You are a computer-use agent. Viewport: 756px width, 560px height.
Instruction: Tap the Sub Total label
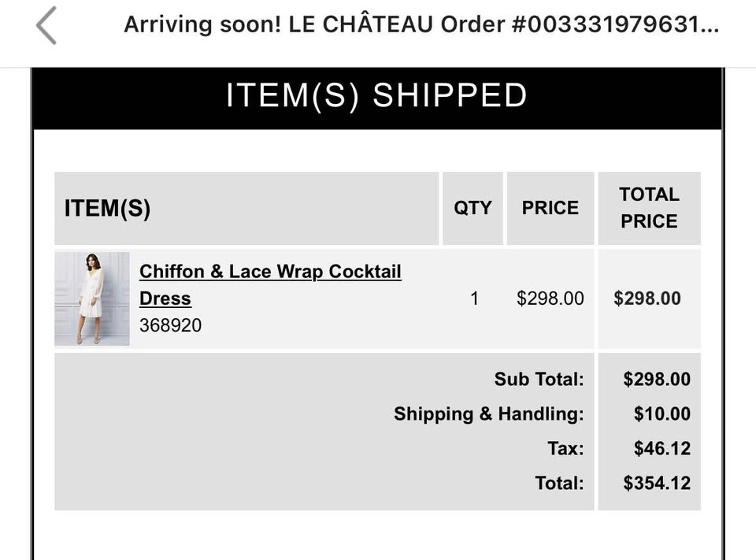(539, 379)
